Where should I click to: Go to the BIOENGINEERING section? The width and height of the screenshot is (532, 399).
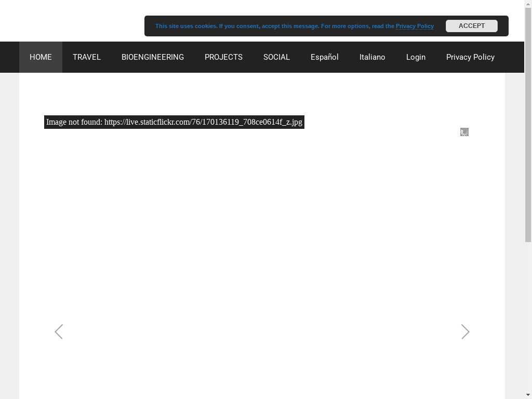pos(153,57)
